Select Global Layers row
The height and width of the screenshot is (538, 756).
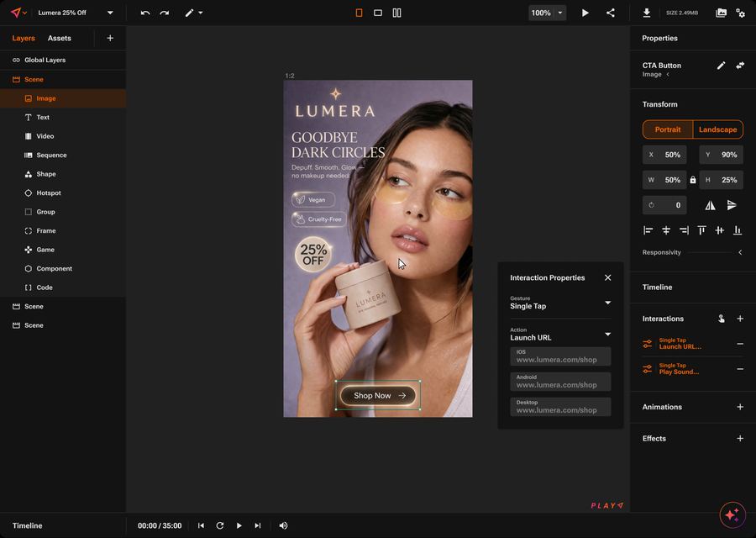[x=63, y=60]
